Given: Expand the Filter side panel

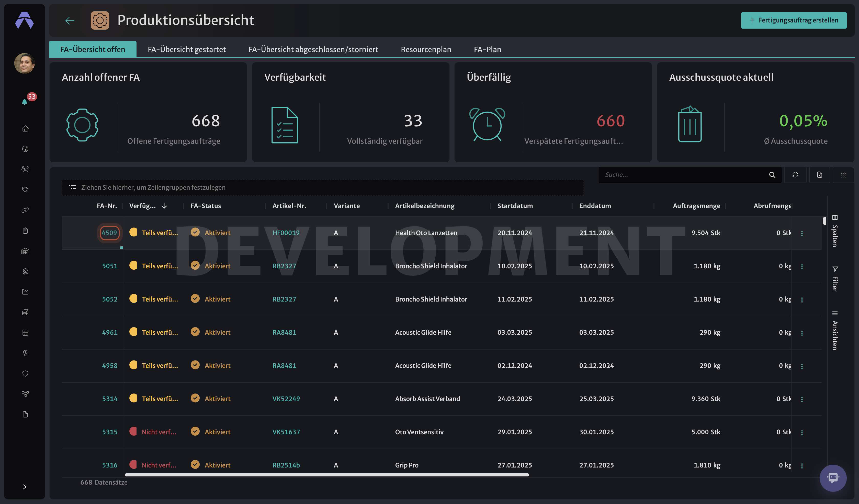Looking at the screenshot, I should 835,279.
